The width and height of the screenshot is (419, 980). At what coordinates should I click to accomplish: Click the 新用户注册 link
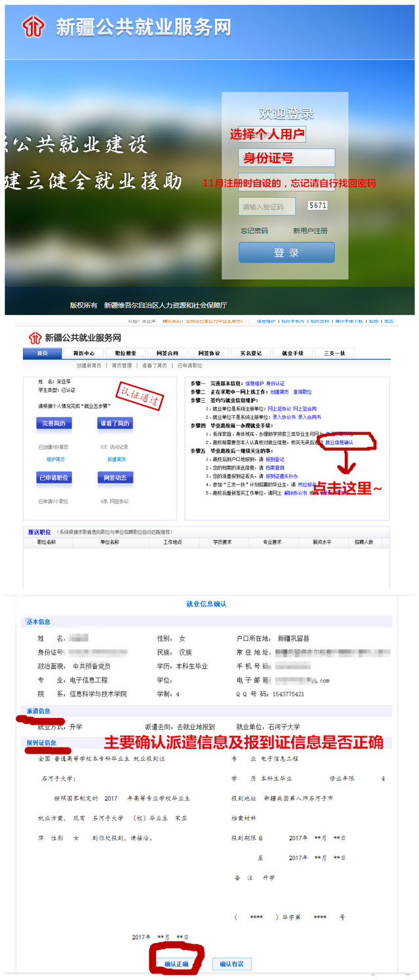pyautogui.click(x=310, y=231)
